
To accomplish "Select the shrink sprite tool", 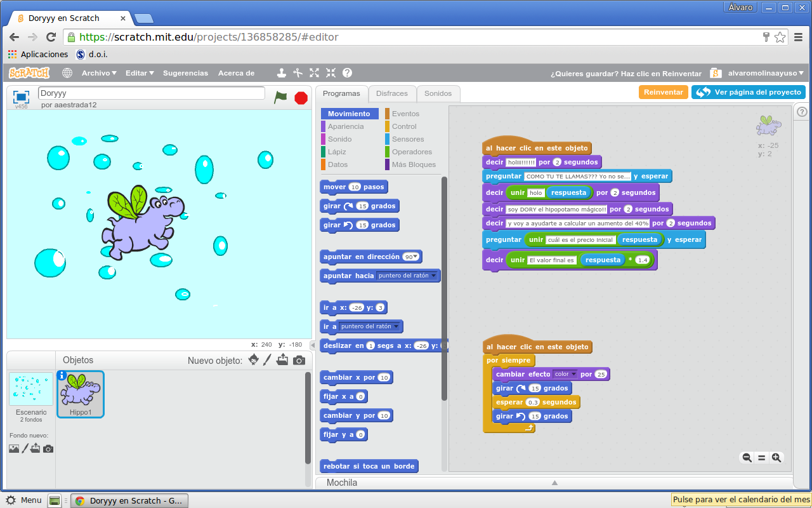I will [x=330, y=73].
